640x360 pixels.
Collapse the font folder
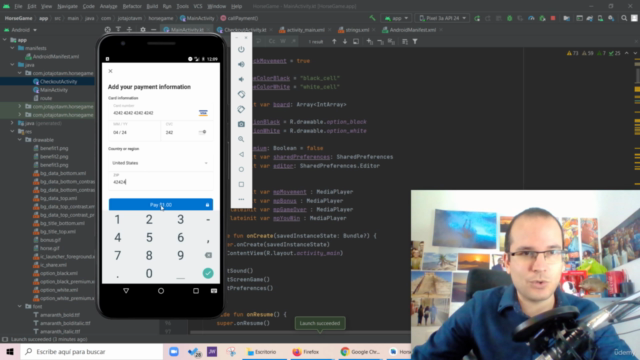(x=20, y=306)
